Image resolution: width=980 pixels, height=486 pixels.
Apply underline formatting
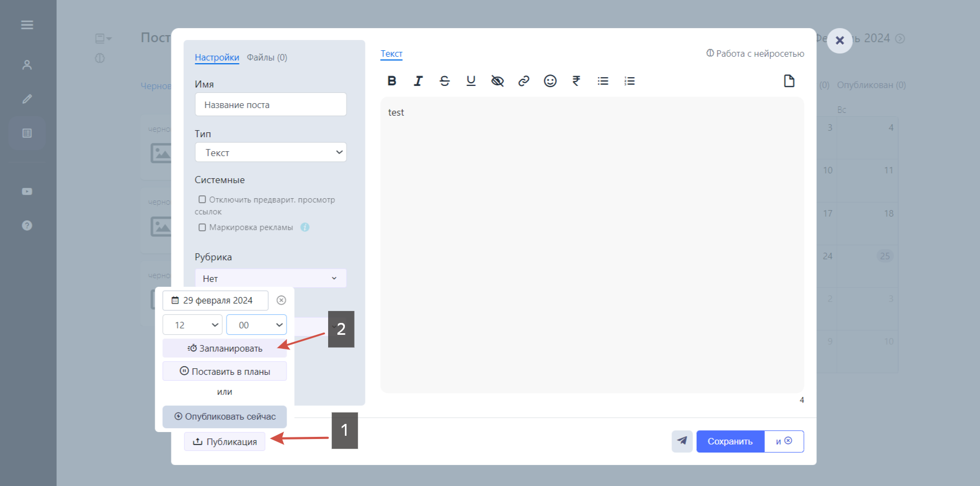[471, 81]
